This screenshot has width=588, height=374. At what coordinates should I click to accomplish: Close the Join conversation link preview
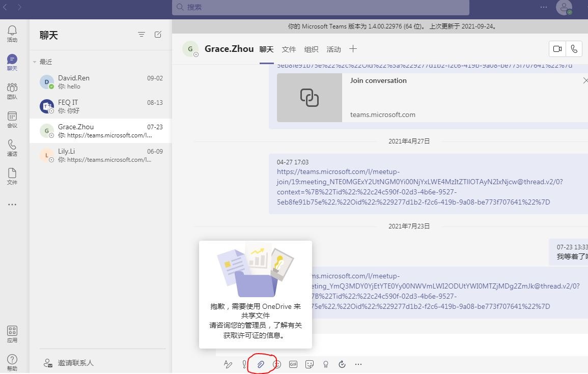[x=585, y=80]
